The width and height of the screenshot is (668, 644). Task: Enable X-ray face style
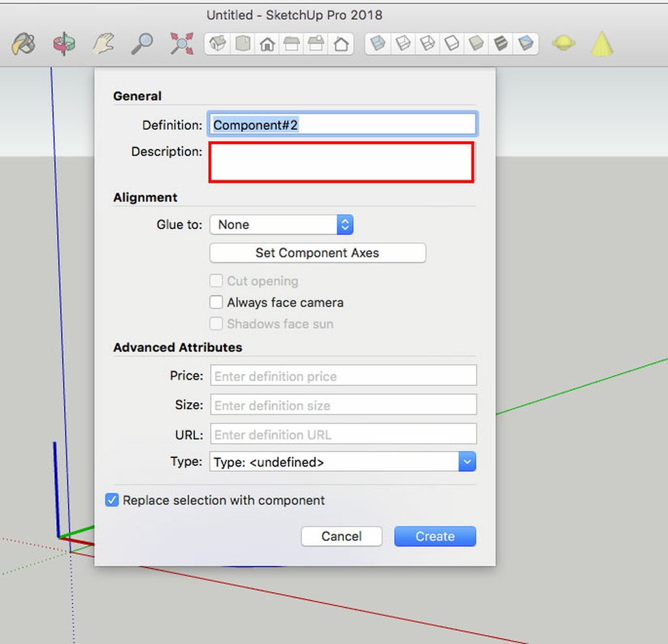[x=378, y=44]
